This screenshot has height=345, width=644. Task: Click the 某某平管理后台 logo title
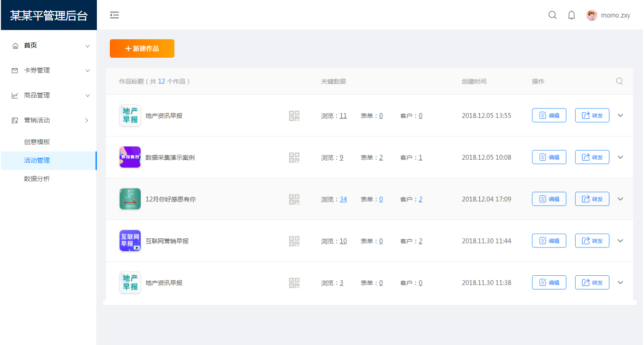tap(49, 16)
